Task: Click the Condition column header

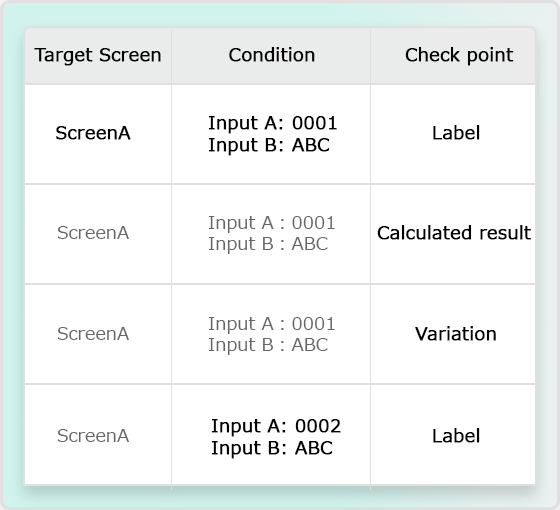Action: (271, 56)
